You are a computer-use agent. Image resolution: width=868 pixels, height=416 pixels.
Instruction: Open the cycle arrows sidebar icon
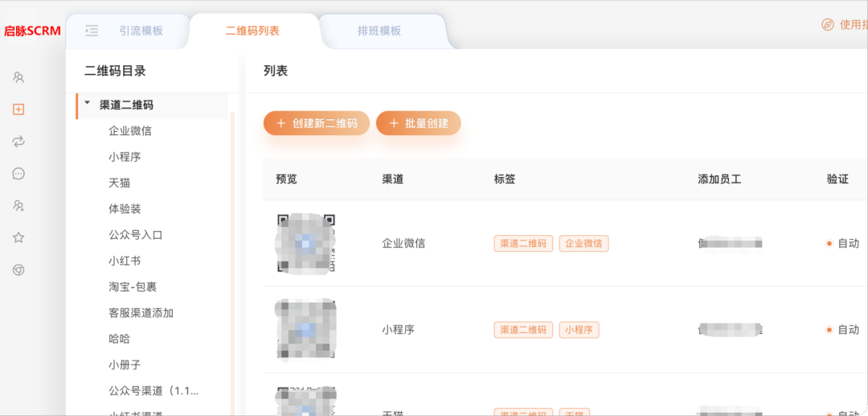pos(18,142)
